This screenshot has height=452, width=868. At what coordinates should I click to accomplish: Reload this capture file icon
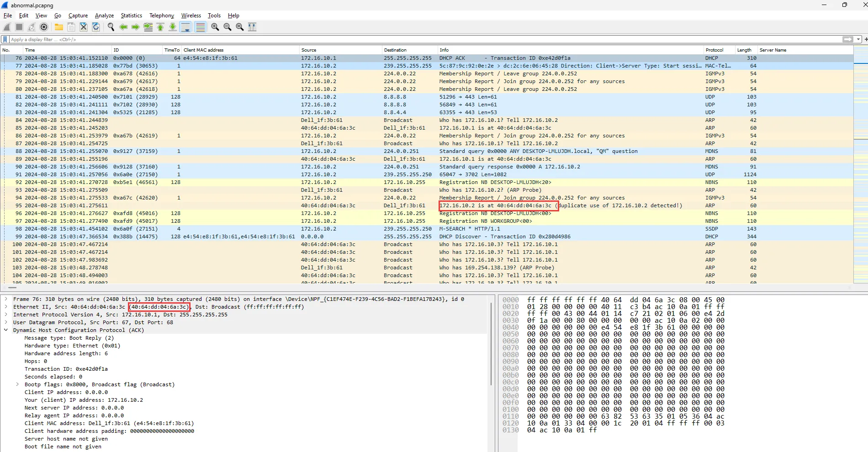click(x=96, y=27)
